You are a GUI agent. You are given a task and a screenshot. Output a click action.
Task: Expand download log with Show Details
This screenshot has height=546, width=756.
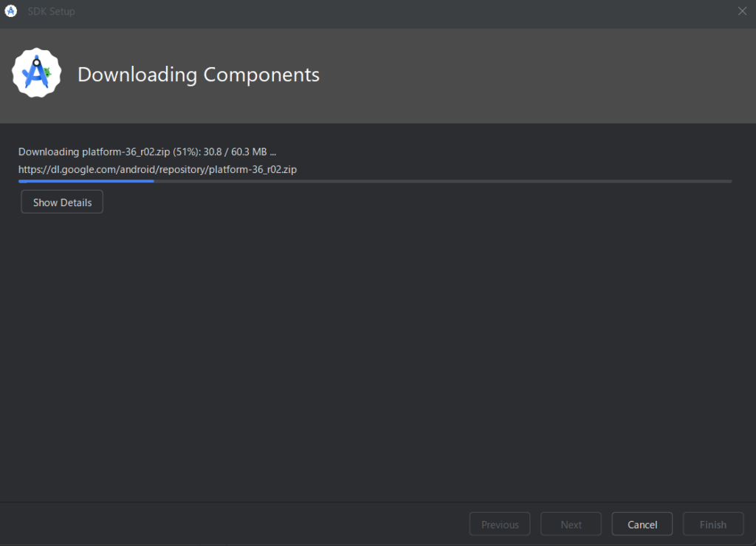click(x=62, y=202)
